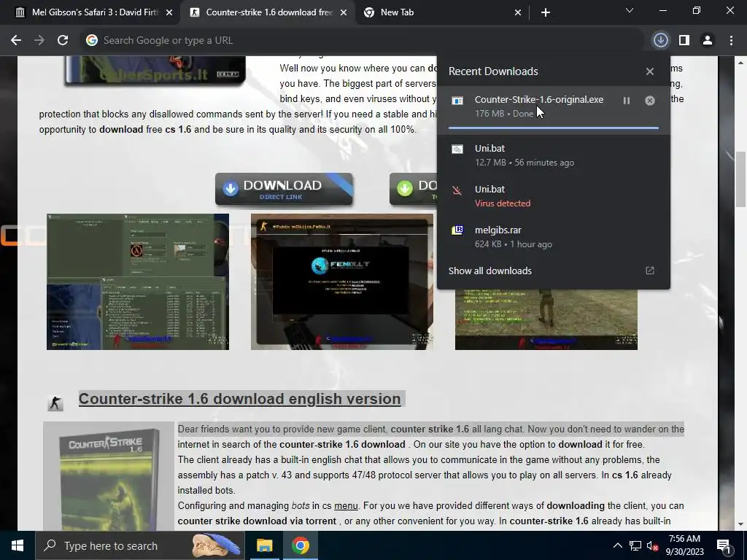Open the third gameplay screenshot thumbnail

tap(546, 319)
